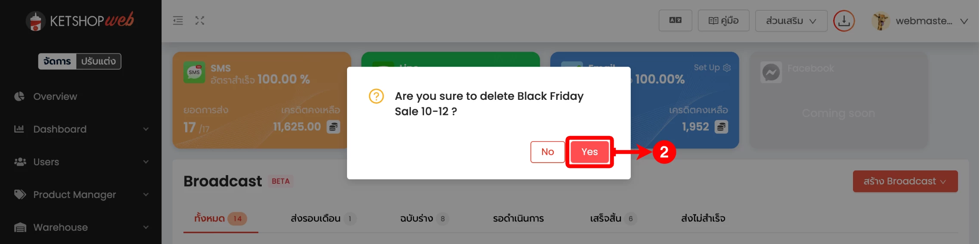Click Yes to confirm the deletion
Image resolution: width=980 pixels, height=244 pixels.
click(589, 152)
